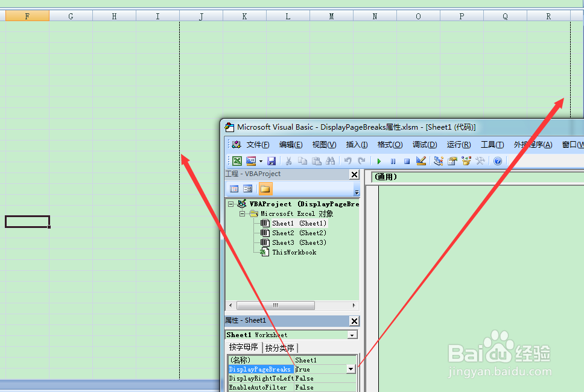The width and height of the screenshot is (584, 392).
Task: Click the Redo arrow icon
Action: (x=361, y=161)
